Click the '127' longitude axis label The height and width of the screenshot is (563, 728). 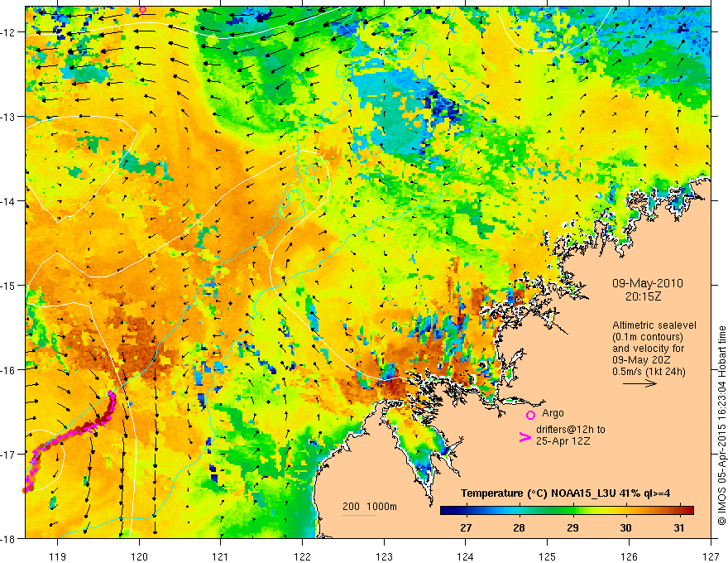tap(710, 556)
